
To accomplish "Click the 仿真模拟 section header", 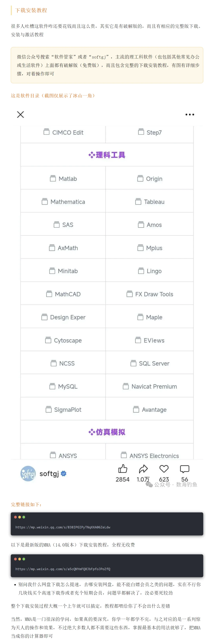I will pyautogui.click(x=107, y=432).
